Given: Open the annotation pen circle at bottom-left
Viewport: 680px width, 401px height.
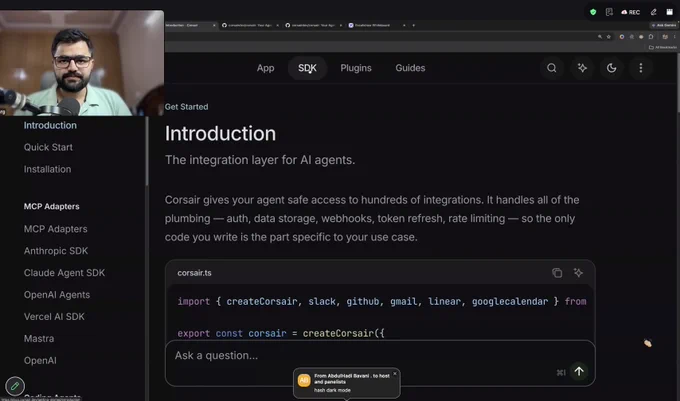Looking at the screenshot, I should pyautogui.click(x=15, y=386).
